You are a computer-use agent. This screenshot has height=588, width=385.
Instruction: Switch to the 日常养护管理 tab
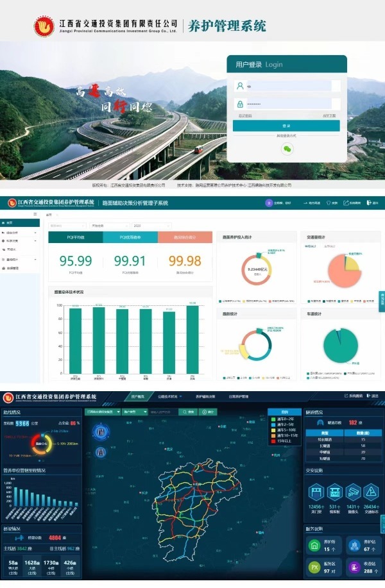tap(239, 396)
